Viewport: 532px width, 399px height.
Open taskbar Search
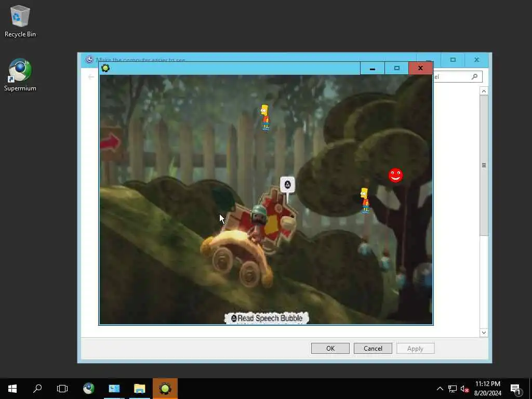click(x=37, y=389)
